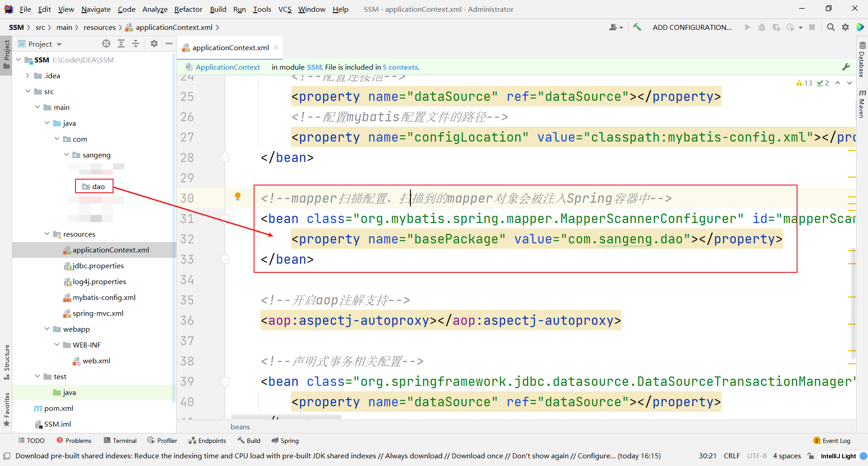
Task: Click the warnings count indicator showing 13
Action: click(x=804, y=83)
